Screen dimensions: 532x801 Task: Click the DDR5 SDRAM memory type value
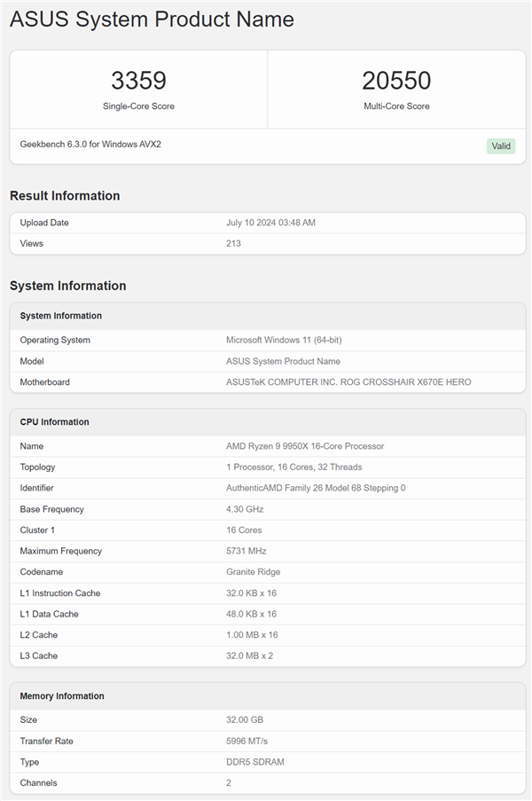[255, 762]
